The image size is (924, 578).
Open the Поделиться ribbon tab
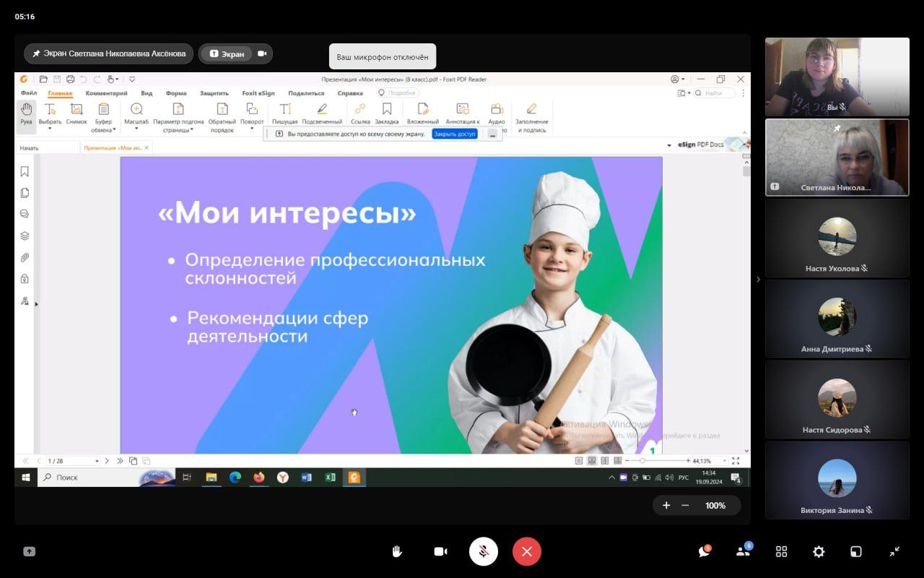pyautogui.click(x=306, y=93)
